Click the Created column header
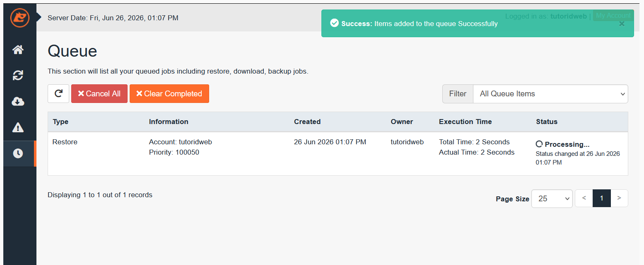 pos(307,122)
